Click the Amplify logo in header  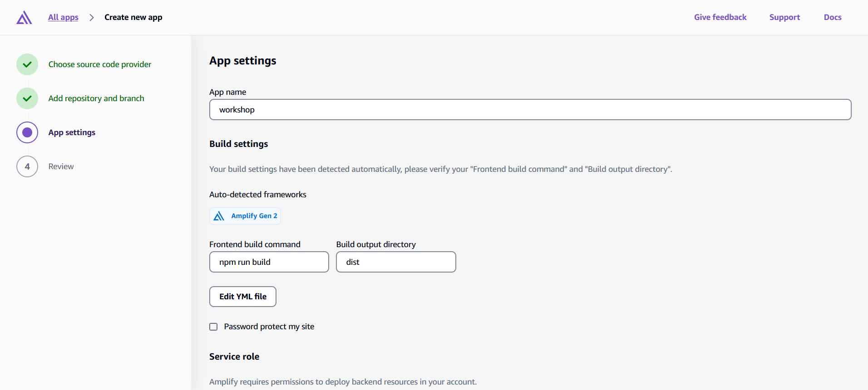point(24,17)
